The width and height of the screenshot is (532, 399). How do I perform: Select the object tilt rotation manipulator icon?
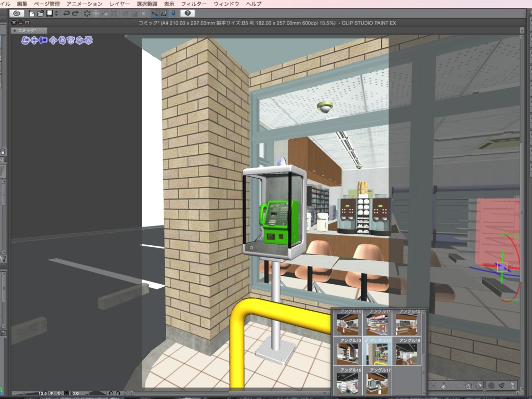(x=71, y=41)
